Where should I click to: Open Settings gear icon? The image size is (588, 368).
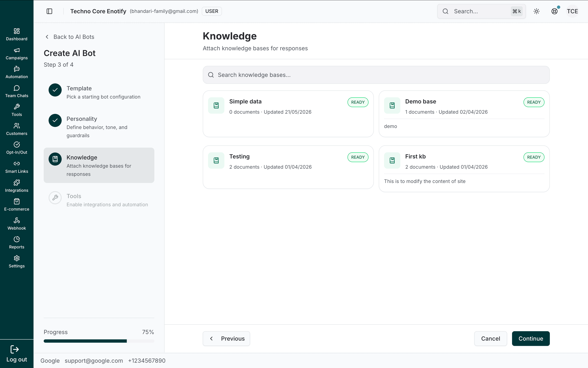[x=17, y=258]
